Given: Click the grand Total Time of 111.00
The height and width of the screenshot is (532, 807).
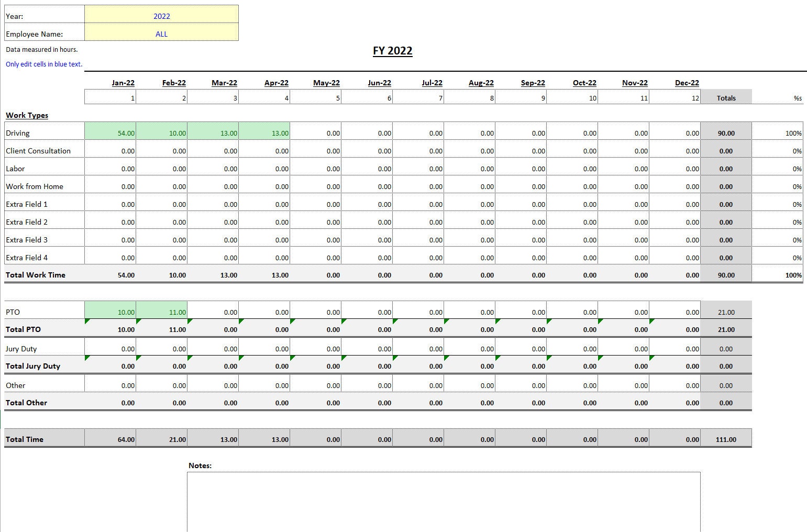Looking at the screenshot, I should pos(725,439).
